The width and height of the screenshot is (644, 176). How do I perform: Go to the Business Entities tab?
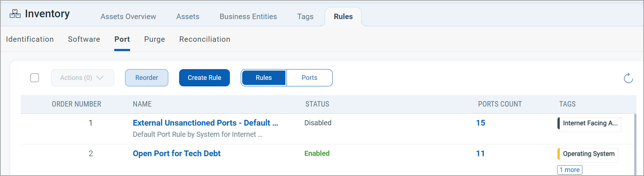[248, 17]
